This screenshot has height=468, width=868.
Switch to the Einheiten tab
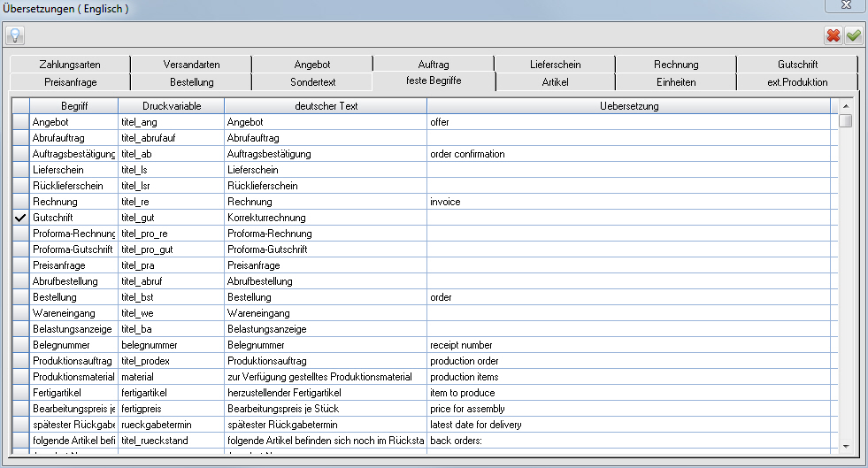(x=676, y=82)
